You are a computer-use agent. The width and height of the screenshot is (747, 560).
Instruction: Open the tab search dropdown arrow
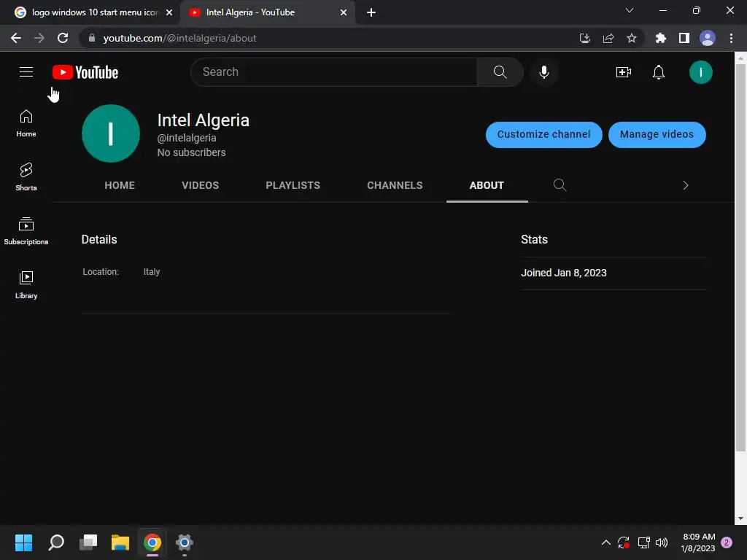click(630, 10)
